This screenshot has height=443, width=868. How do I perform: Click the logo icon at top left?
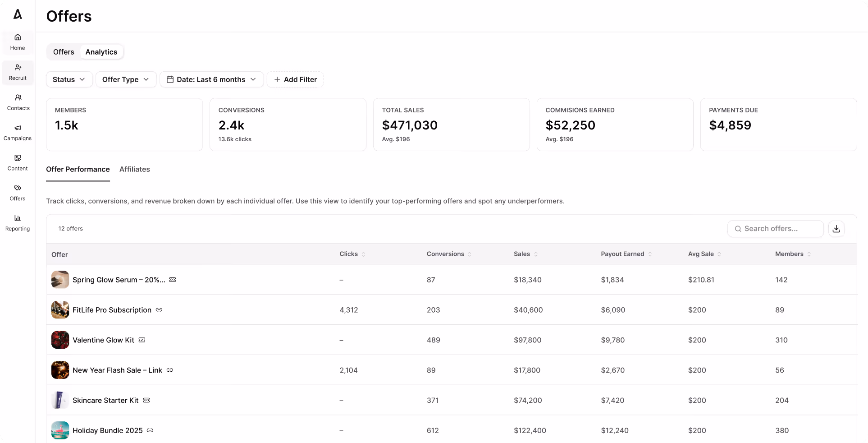click(18, 14)
